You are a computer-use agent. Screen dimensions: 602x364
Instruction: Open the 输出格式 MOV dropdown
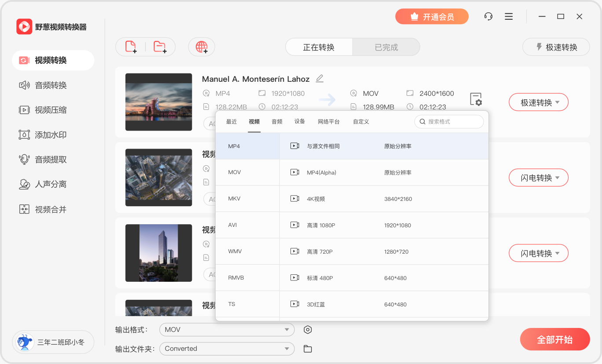coord(227,330)
